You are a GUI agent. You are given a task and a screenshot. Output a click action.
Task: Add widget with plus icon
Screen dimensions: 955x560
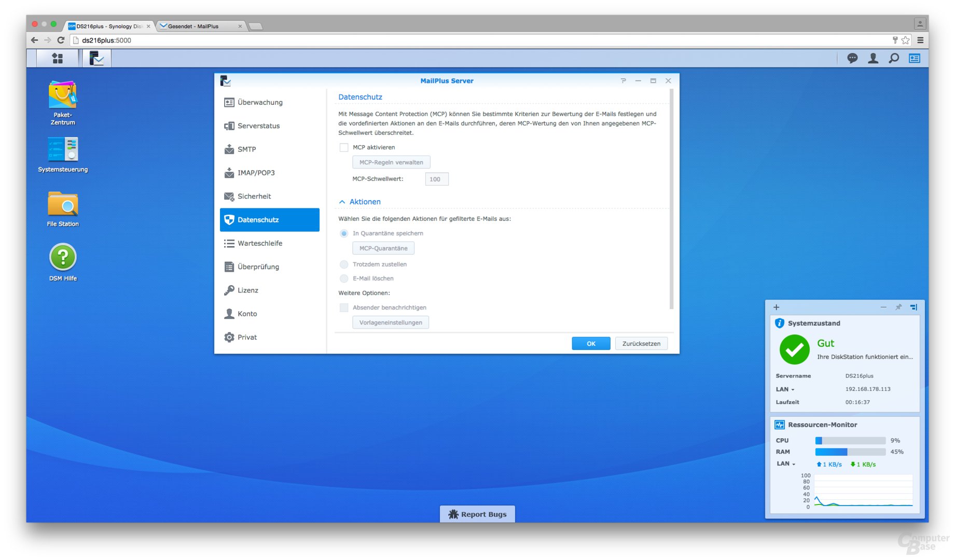click(777, 307)
